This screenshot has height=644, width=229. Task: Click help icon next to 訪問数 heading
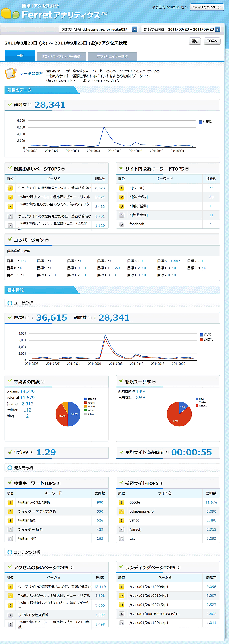tap(30, 105)
